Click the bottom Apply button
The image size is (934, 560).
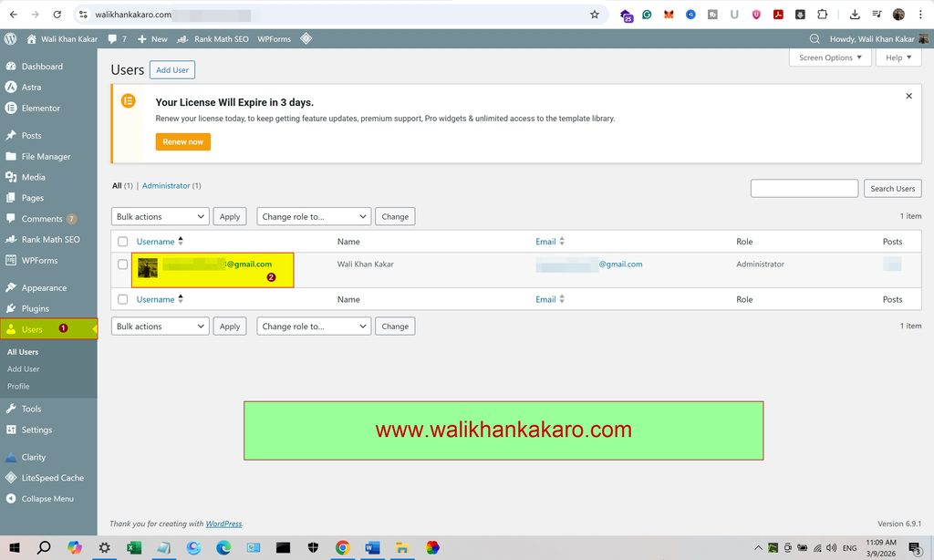click(230, 326)
